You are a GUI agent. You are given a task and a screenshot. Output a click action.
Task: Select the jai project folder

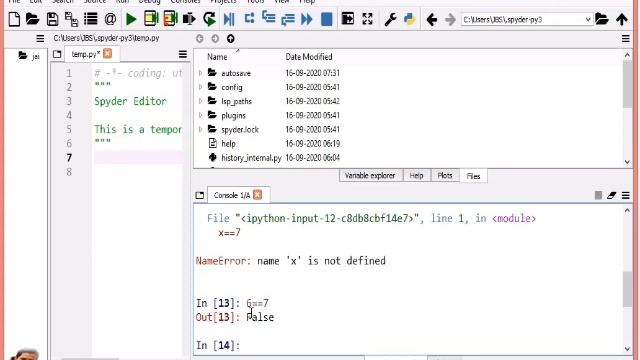tap(29, 56)
